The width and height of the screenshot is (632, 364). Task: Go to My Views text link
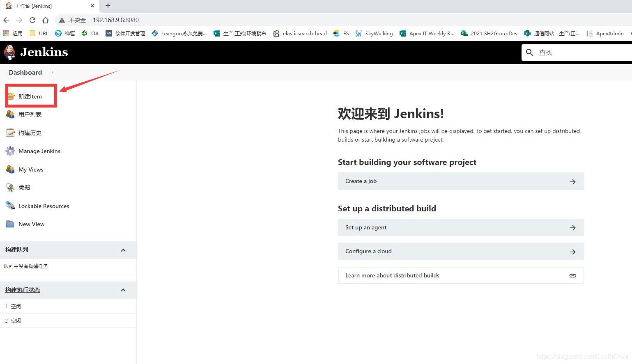[x=31, y=169]
